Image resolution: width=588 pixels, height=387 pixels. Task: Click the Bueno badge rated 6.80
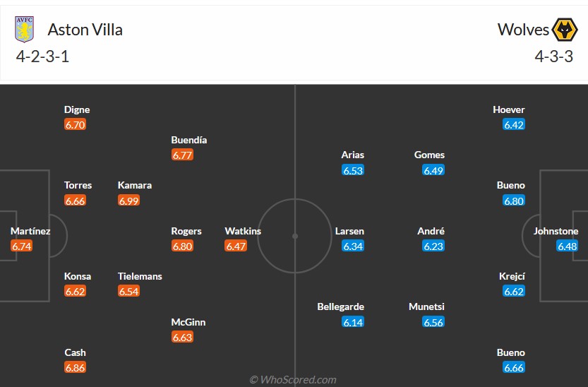pyautogui.click(x=513, y=201)
